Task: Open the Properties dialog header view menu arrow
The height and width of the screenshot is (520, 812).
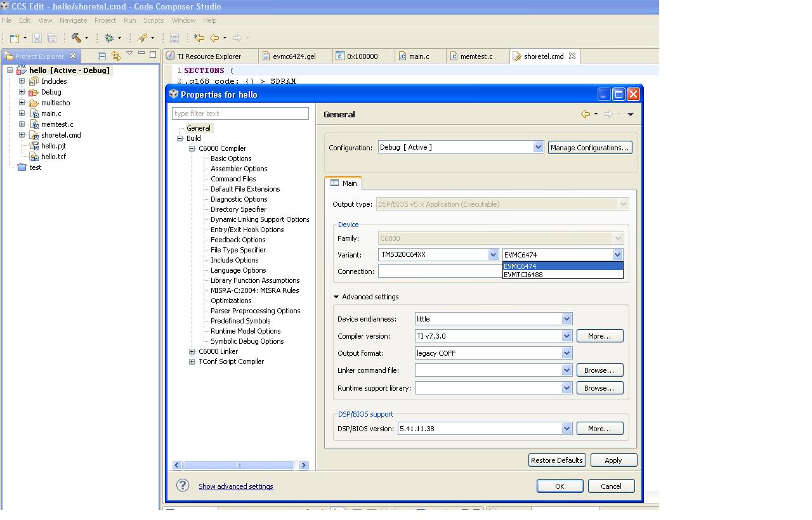Action: pos(630,114)
